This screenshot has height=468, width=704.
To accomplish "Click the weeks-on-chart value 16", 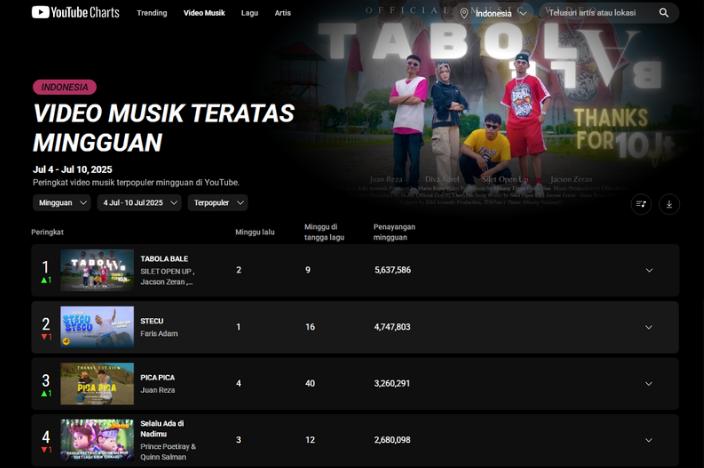I will tap(310, 327).
